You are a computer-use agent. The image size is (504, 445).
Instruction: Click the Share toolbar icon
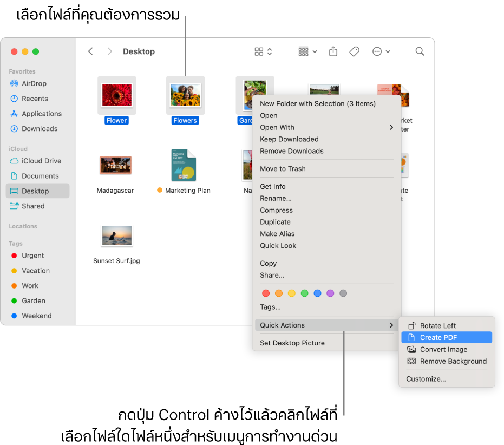333,51
